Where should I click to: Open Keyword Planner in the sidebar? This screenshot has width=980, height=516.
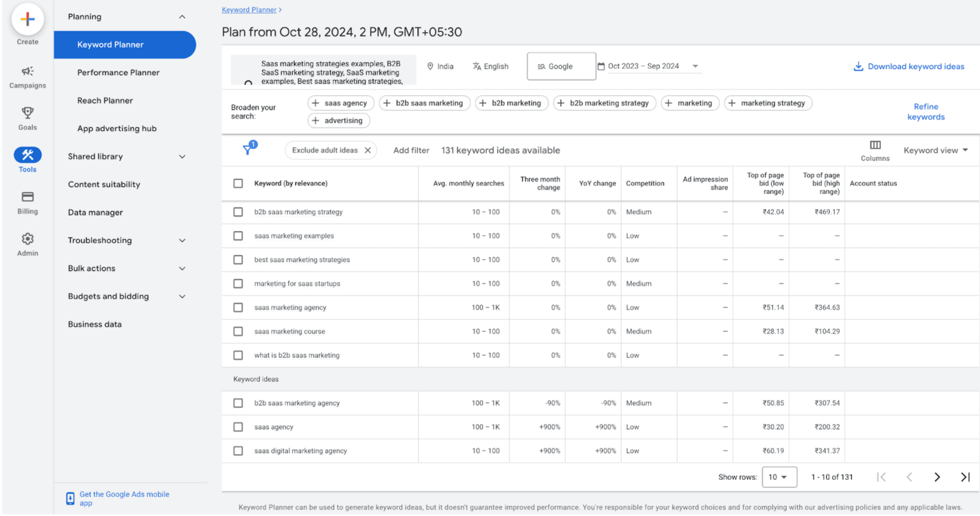pyautogui.click(x=125, y=44)
